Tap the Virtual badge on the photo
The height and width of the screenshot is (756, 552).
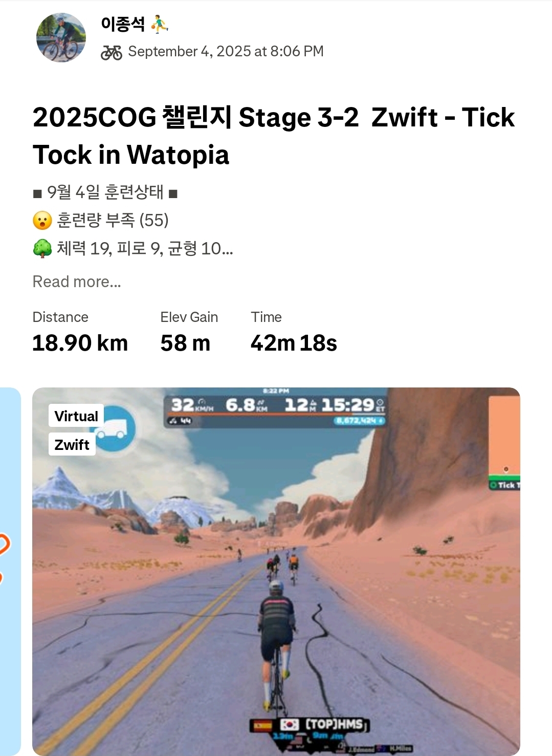[76, 416]
